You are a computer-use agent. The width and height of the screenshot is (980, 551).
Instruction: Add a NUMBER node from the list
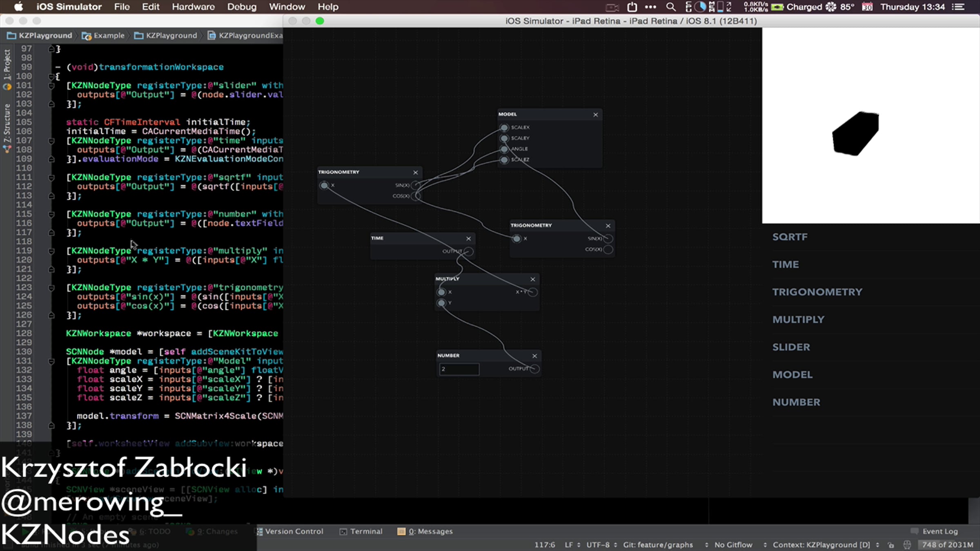(x=871, y=402)
